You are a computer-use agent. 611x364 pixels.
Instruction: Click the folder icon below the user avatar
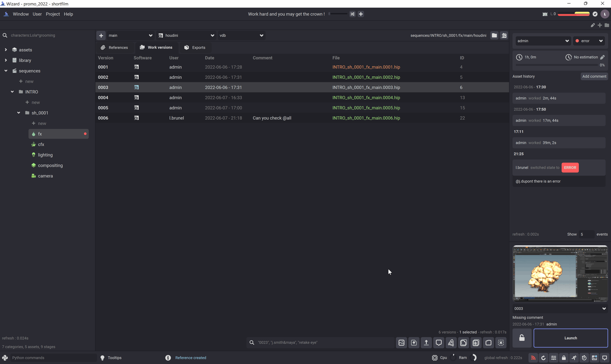pyautogui.click(x=607, y=25)
